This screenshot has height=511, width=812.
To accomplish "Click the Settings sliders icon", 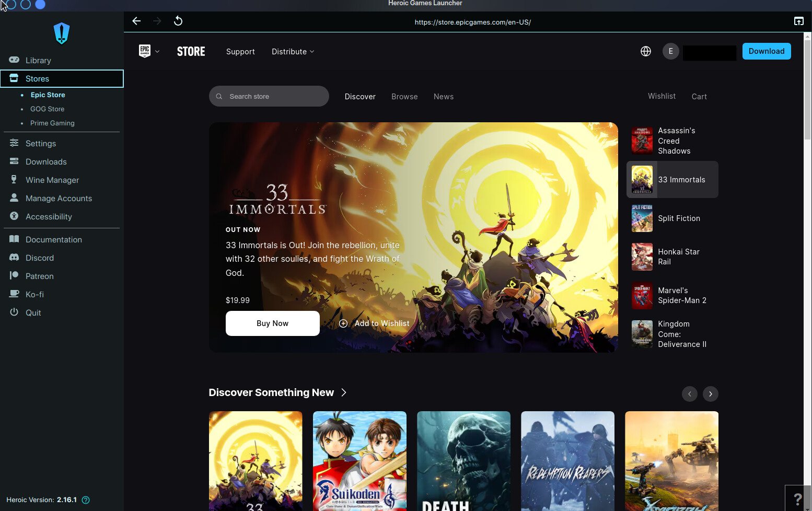I will point(14,143).
